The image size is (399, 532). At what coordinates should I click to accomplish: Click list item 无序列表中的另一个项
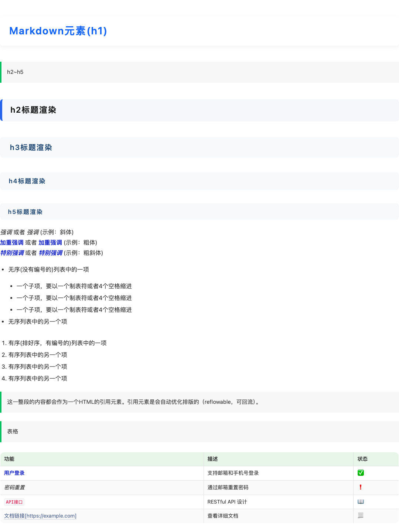coord(38,321)
